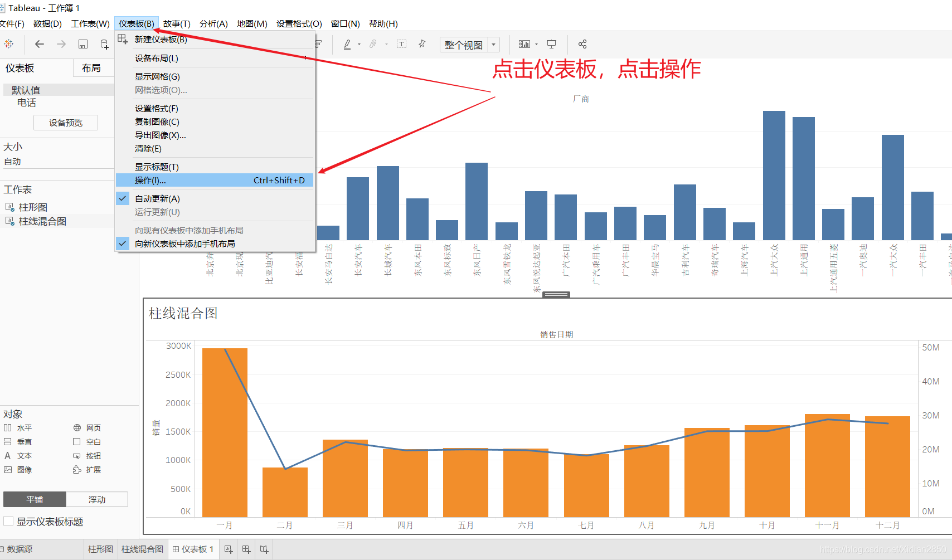Click 显示网格(G) menu item

point(214,76)
